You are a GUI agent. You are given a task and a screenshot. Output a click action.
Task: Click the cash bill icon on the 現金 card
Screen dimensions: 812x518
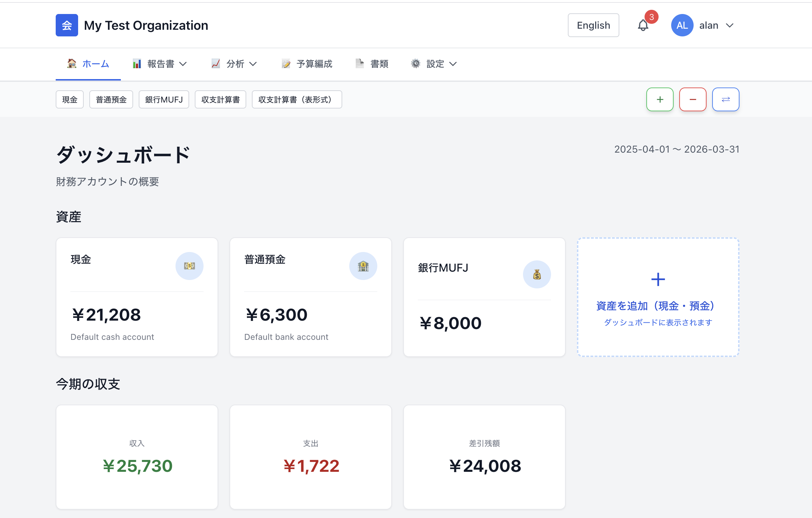click(x=190, y=266)
